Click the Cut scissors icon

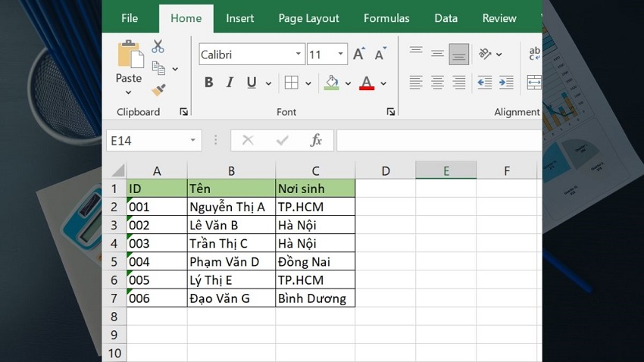coord(158,46)
